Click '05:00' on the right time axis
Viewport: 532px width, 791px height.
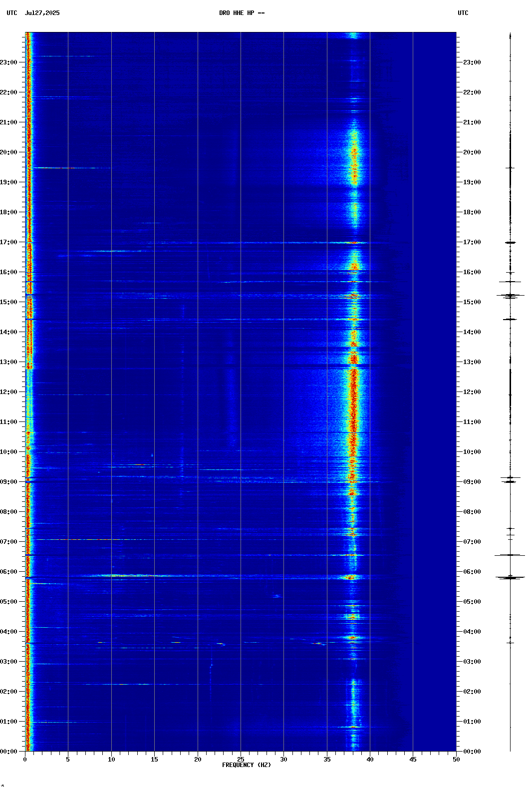point(472,602)
